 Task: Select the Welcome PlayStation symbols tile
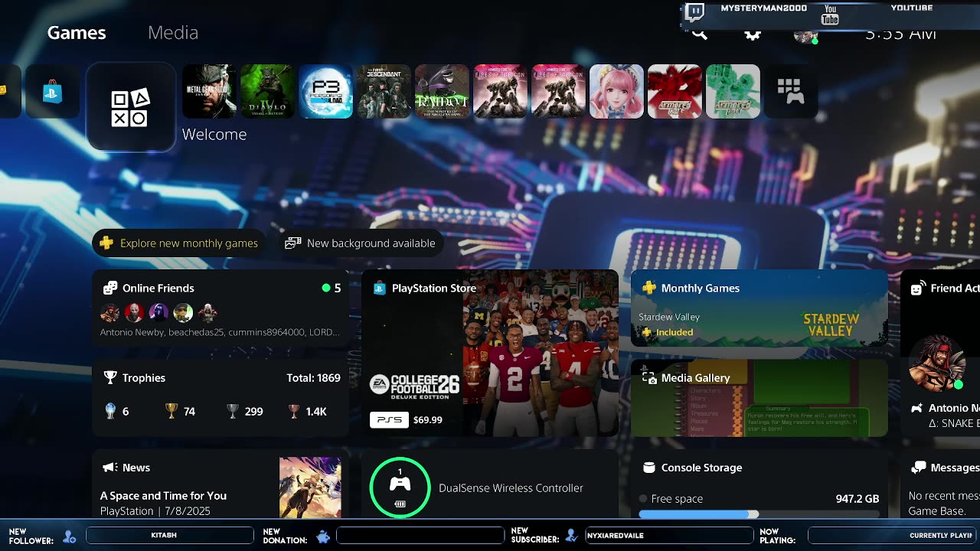tap(131, 107)
